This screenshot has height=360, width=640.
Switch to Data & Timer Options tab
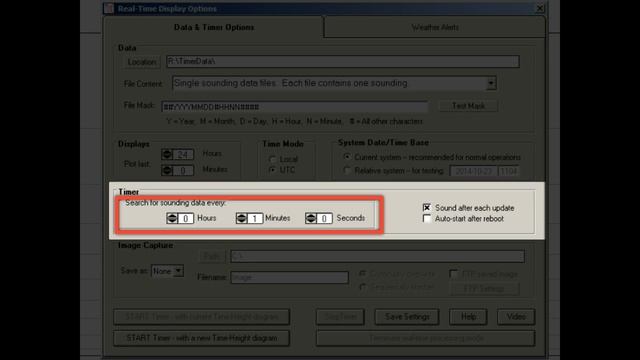coord(214,27)
